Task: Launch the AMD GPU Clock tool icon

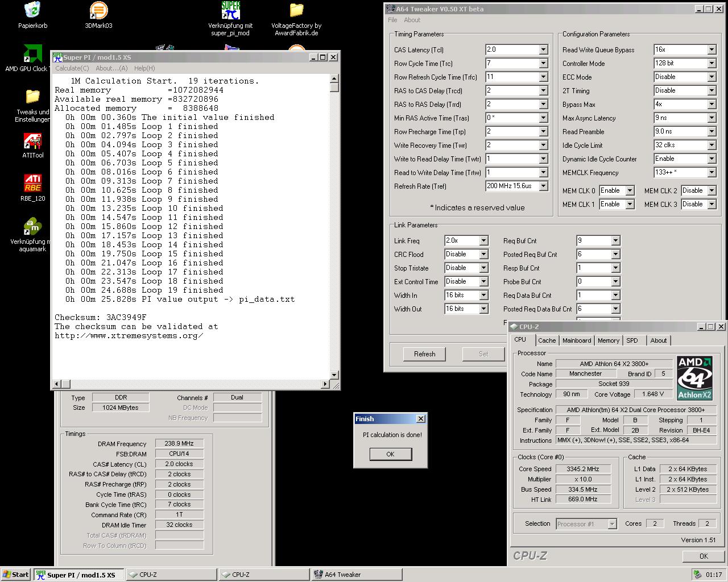Action: tap(32, 53)
